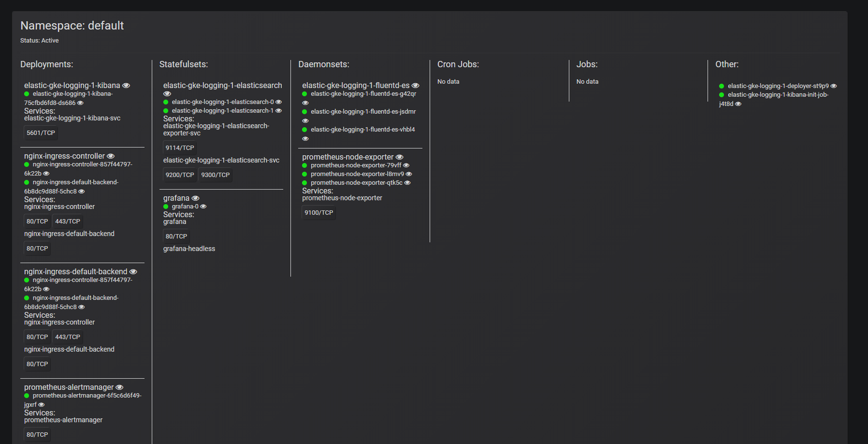Viewport: 868px width, 444px height.
Task: Select grafana-headless service name
Action: click(189, 249)
